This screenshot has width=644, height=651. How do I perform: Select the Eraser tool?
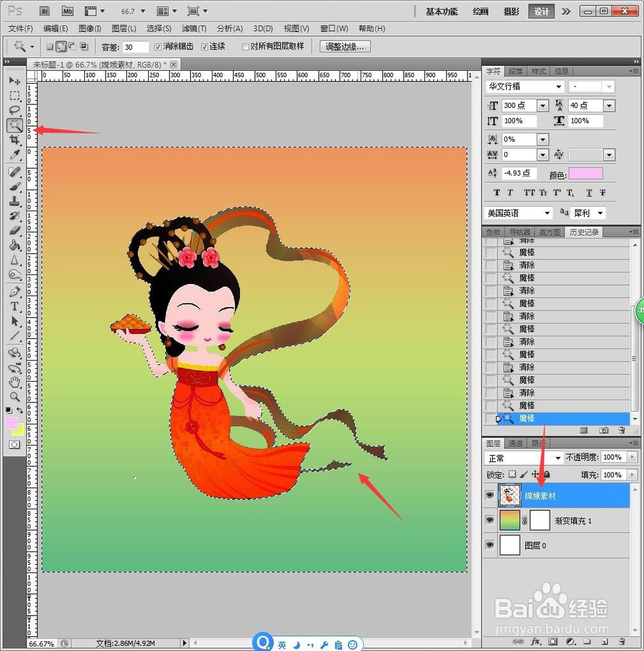point(15,231)
